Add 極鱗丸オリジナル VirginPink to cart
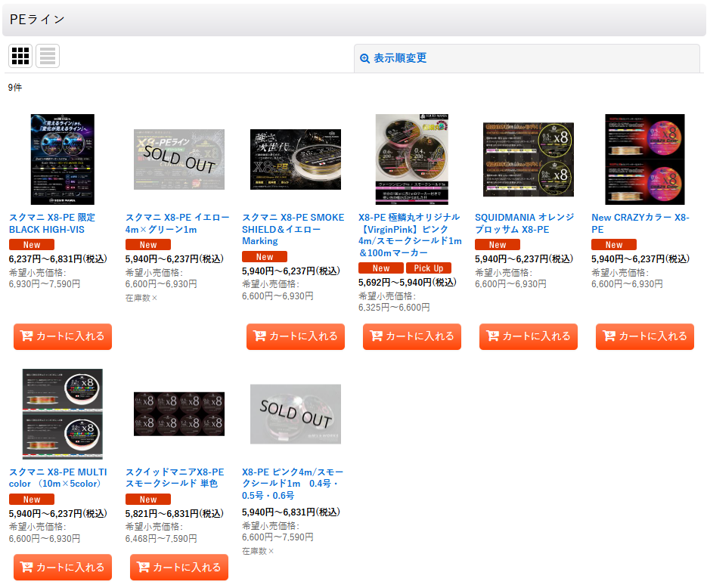This screenshot has height=588, width=707. 412,336
